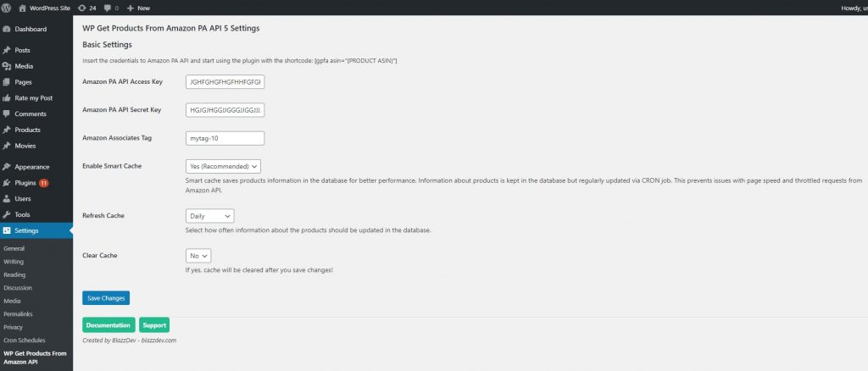This screenshot has width=868, height=371.
Task: Click the WordPress Site home icon
Action: click(x=22, y=8)
